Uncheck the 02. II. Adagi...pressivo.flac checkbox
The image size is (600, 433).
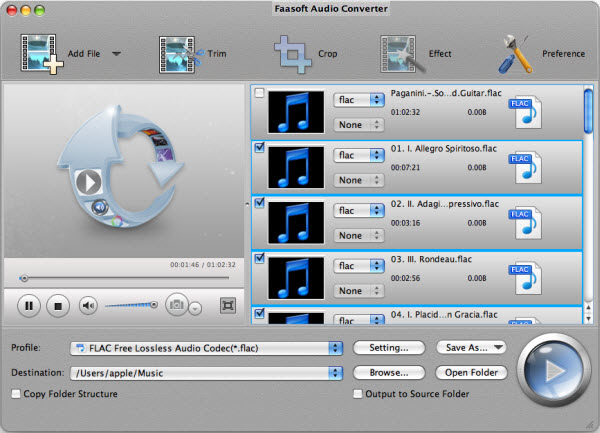(259, 202)
